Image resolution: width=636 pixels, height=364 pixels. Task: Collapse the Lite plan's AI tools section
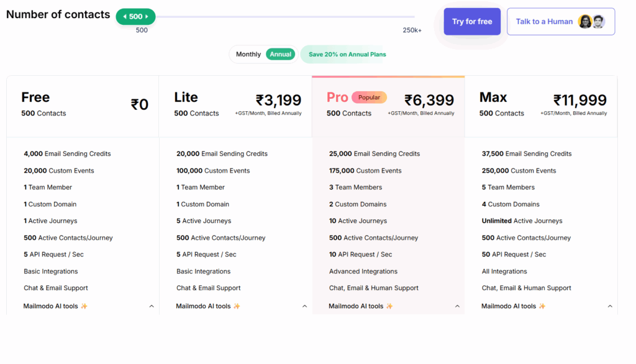[x=304, y=306]
